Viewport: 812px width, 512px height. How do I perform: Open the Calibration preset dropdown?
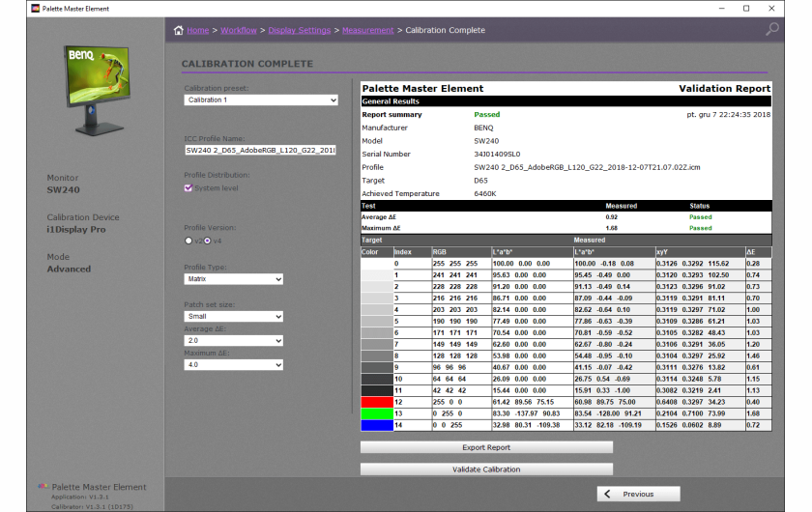click(261, 100)
